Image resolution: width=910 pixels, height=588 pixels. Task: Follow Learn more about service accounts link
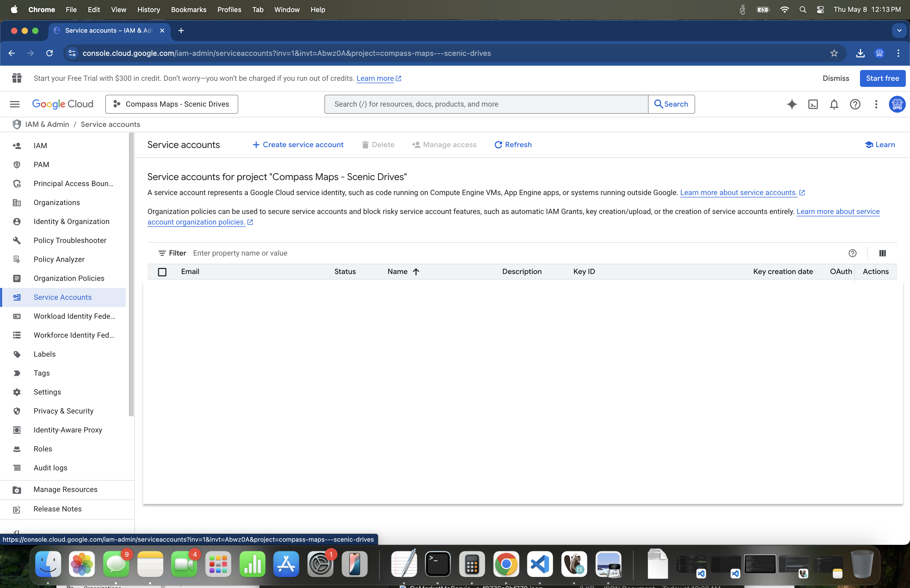point(738,192)
